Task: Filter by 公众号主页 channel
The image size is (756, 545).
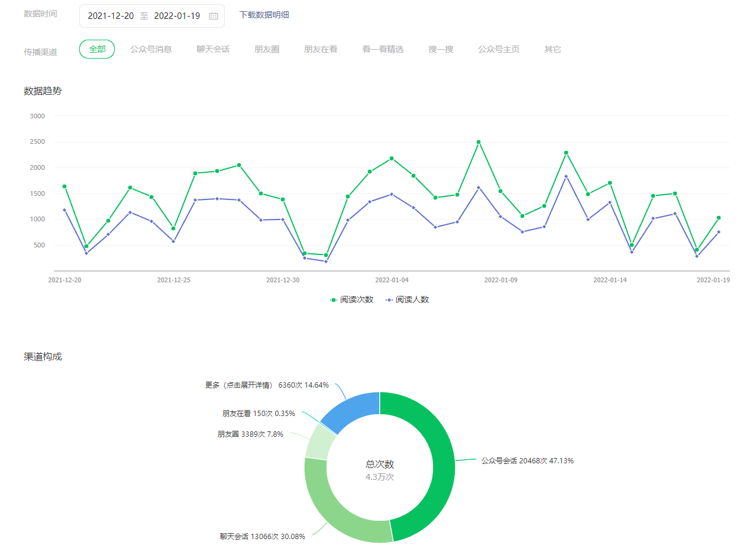Action: tap(499, 49)
